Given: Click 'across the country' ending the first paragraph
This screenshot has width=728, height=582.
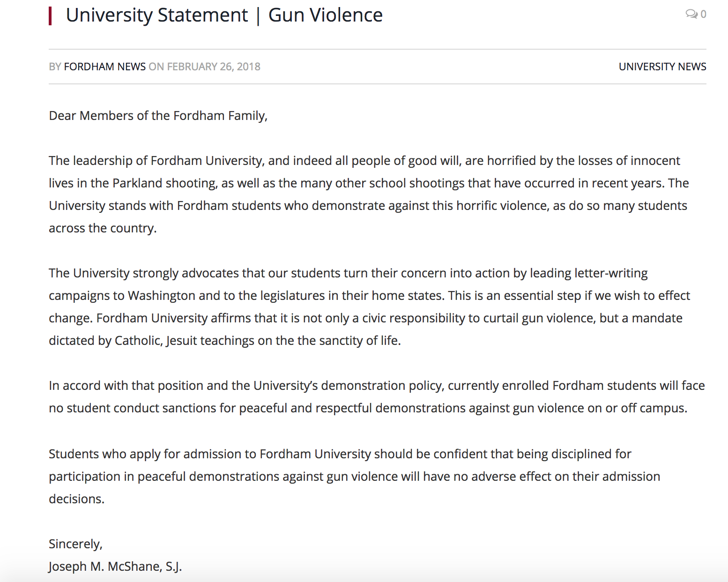Looking at the screenshot, I should point(102,228).
